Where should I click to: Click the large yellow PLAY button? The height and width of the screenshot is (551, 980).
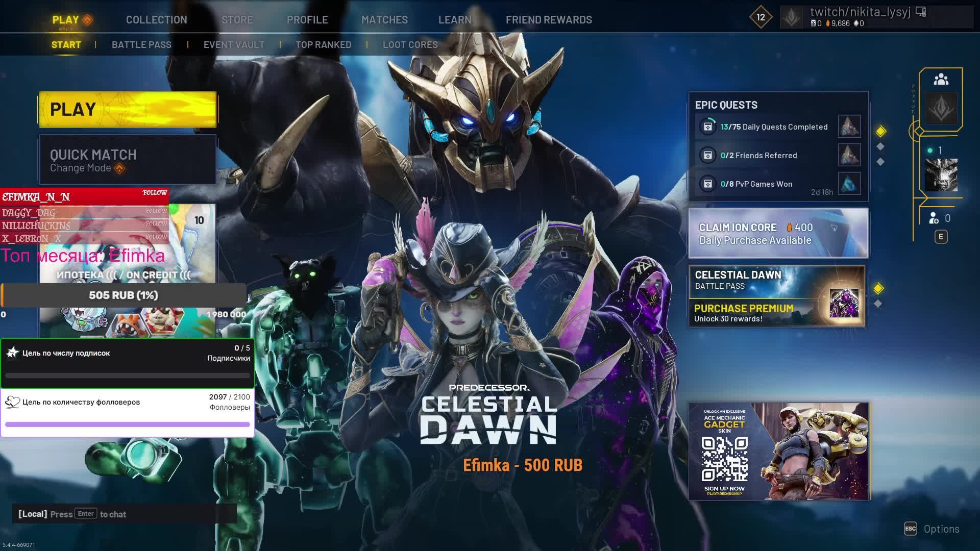(x=128, y=109)
